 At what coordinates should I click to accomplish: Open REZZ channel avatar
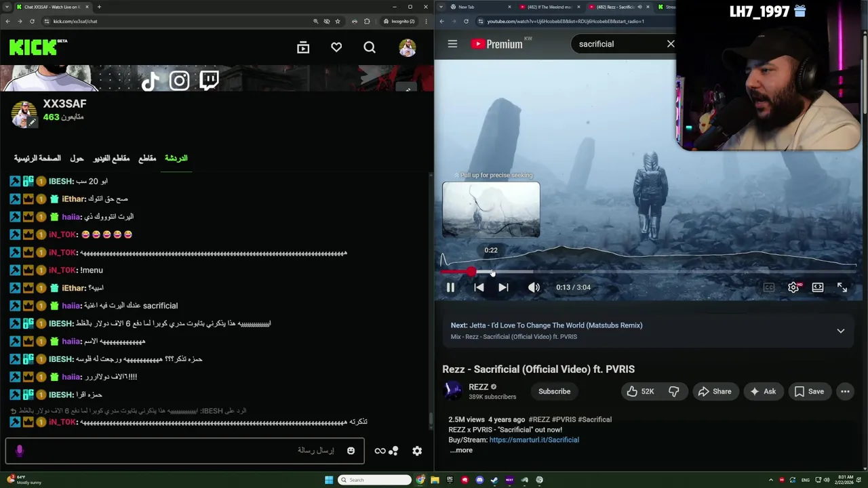click(452, 391)
